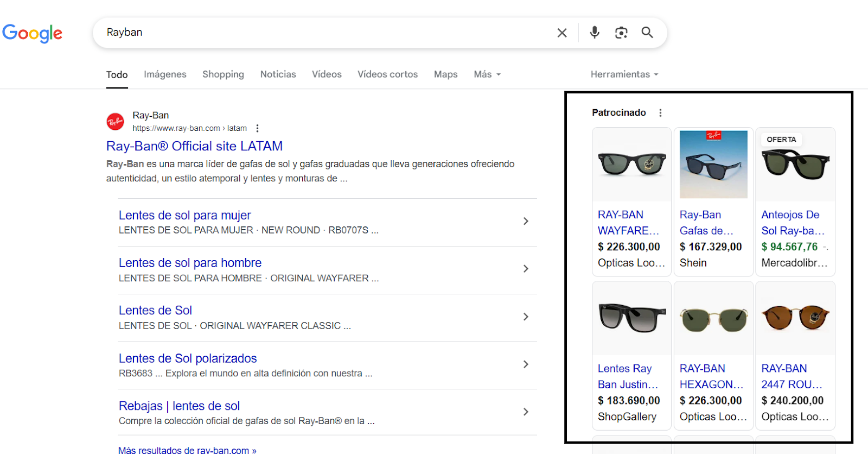Screen dimensions: 868x454
Task: Click the magnifying glass search icon
Action: [647, 33]
